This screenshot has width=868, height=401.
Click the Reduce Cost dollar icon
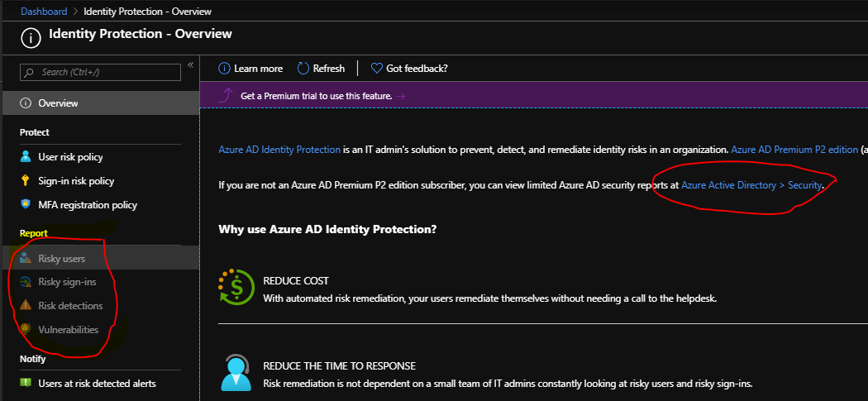click(236, 288)
